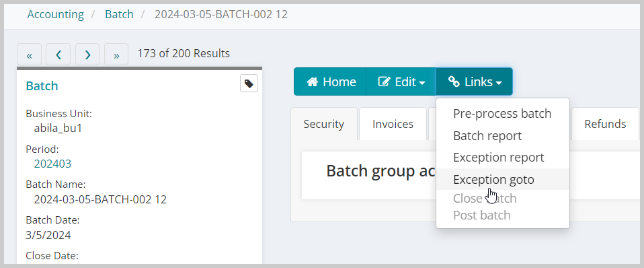Click the Close Date label

click(x=52, y=256)
